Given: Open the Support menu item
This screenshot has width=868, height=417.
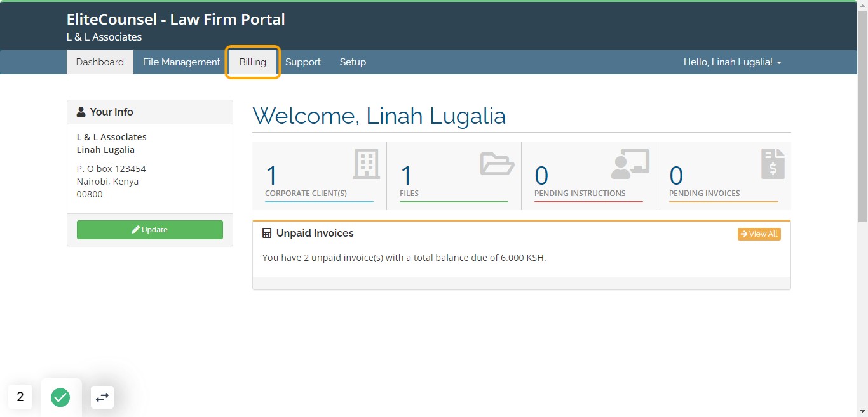Looking at the screenshot, I should click(x=303, y=62).
